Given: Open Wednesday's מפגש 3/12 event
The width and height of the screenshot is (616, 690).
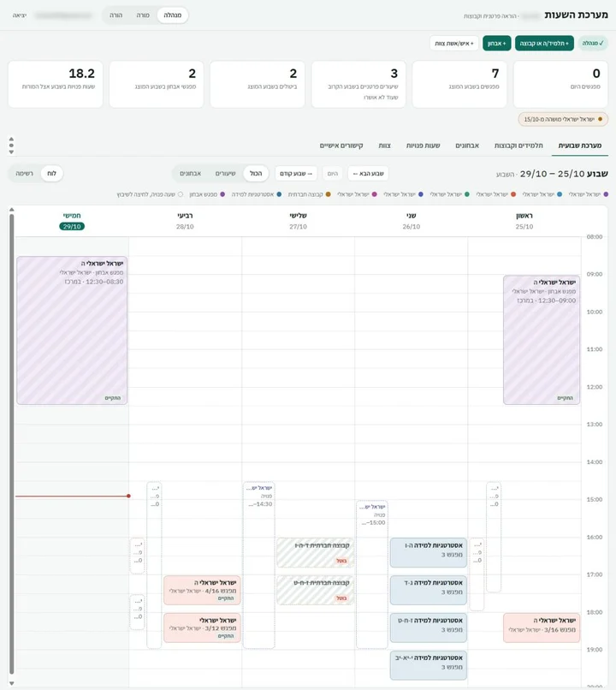Looking at the screenshot, I should [202, 628].
